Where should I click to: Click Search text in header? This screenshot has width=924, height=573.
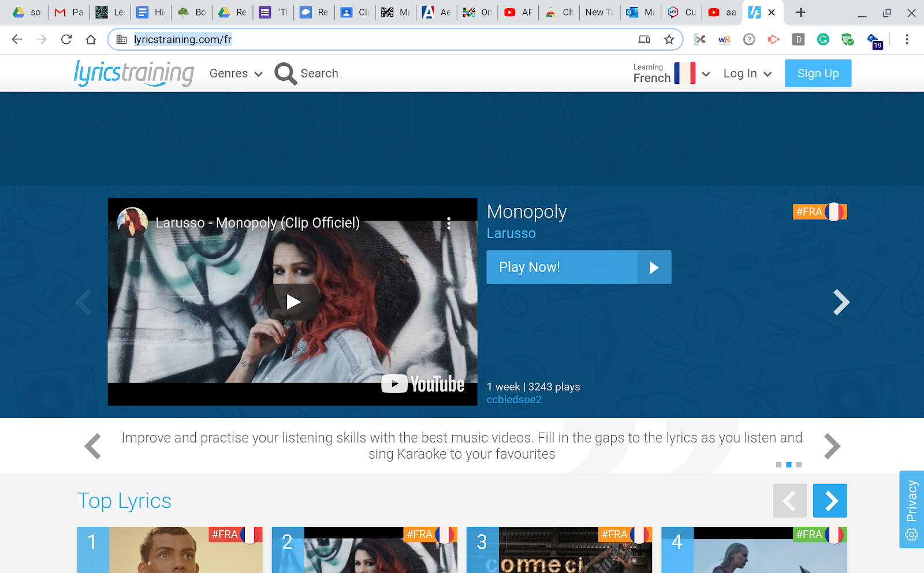(319, 73)
